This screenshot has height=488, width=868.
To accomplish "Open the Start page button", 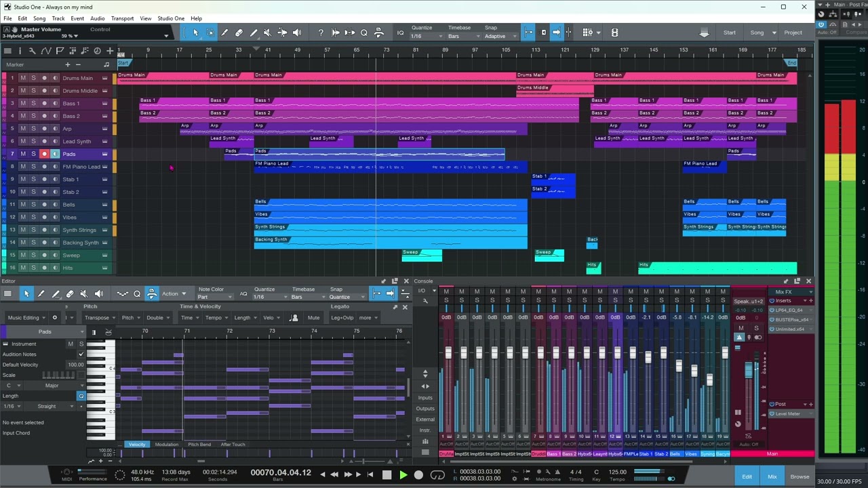I will coord(730,33).
